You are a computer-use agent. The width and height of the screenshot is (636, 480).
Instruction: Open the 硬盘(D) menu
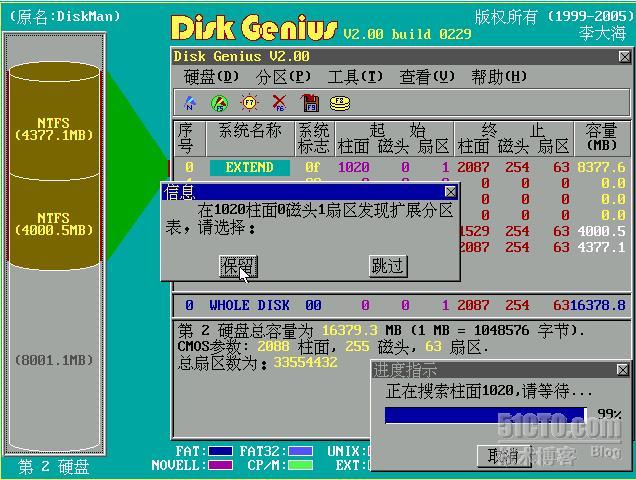[x=212, y=77]
